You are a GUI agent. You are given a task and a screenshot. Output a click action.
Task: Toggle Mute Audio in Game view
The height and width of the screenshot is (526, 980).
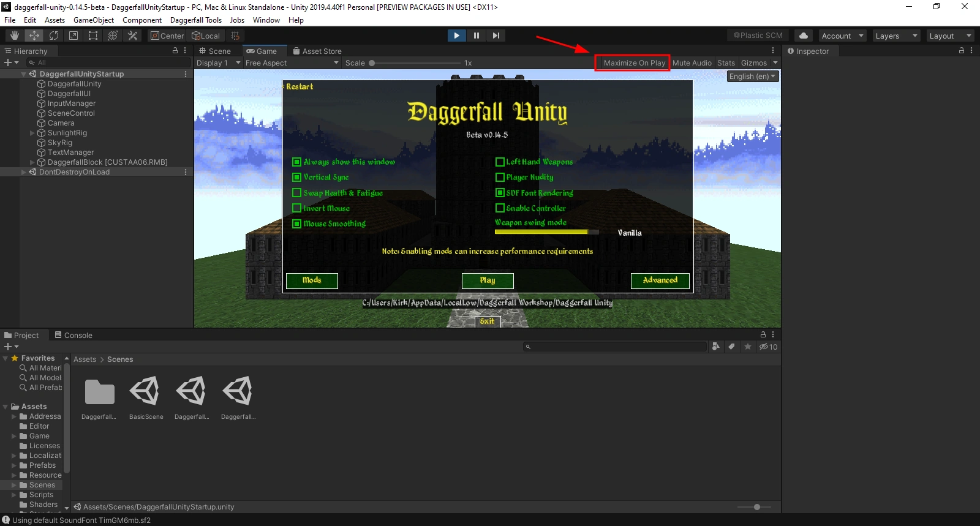[692, 63]
